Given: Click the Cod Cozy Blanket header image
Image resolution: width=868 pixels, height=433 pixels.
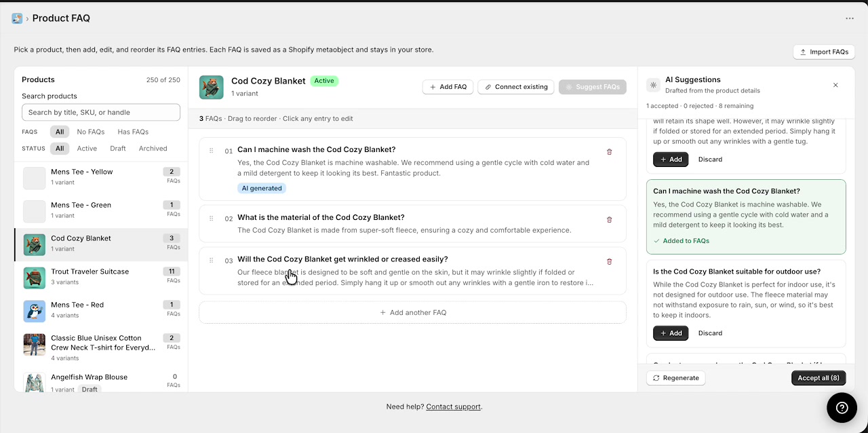Looking at the screenshot, I should click(x=212, y=87).
